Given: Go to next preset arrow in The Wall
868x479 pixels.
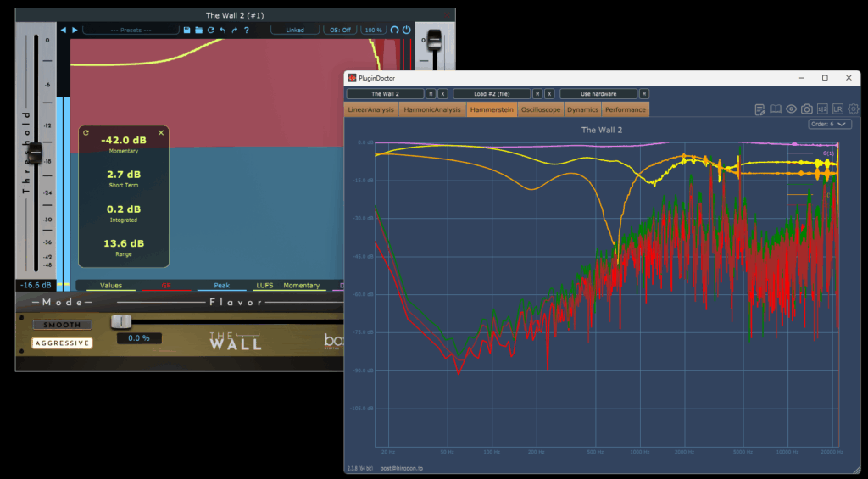Looking at the screenshot, I should [75, 30].
